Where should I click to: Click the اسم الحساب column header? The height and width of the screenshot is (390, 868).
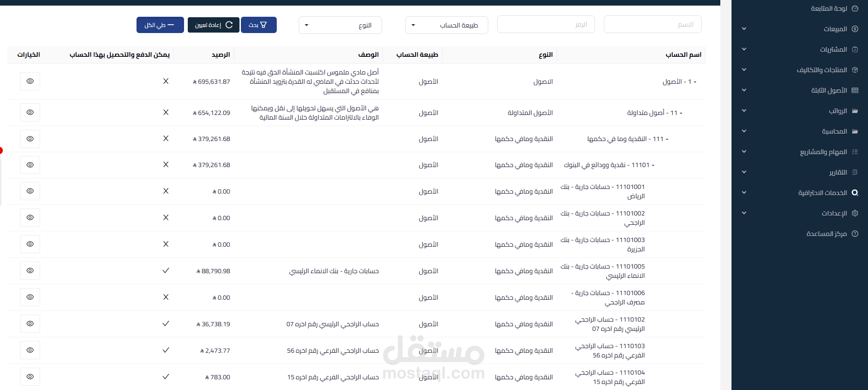point(683,54)
